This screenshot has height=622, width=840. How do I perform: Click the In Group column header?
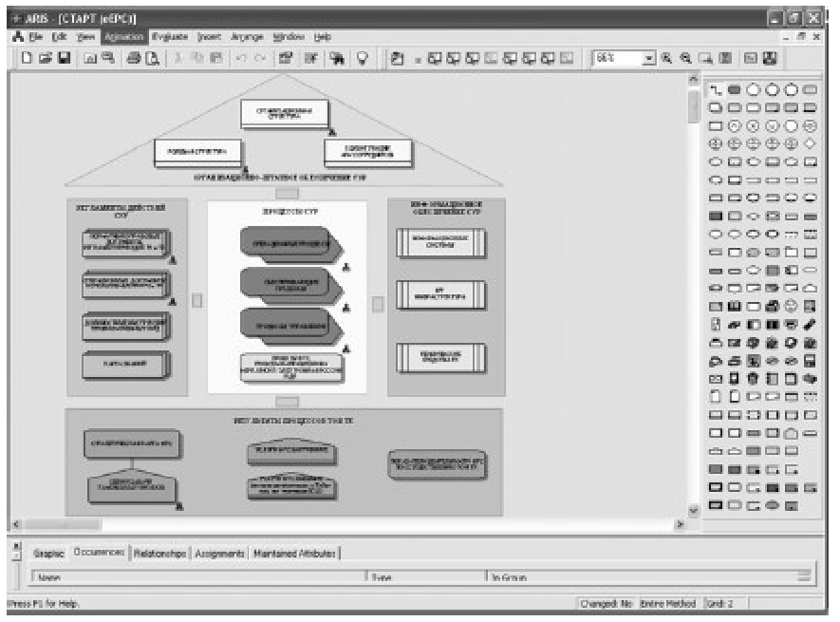tap(643, 577)
